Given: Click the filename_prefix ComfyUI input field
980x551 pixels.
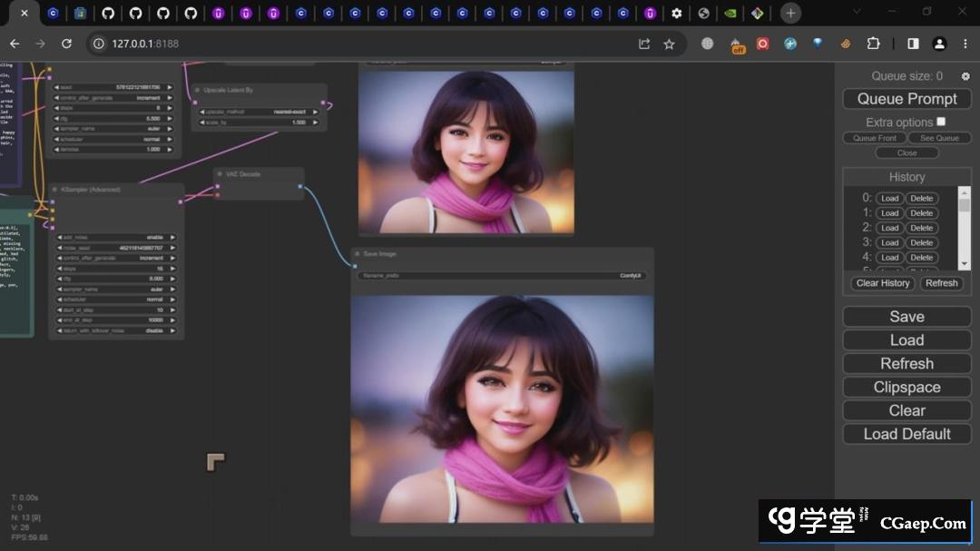Looking at the screenshot, I should point(502,275).
